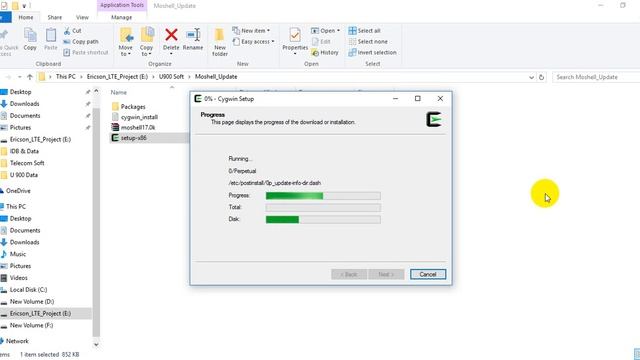The image size is (640, 360).
Task: Expand address bar history dropdown
Action: pyautogui.click(x=531, y=77)
